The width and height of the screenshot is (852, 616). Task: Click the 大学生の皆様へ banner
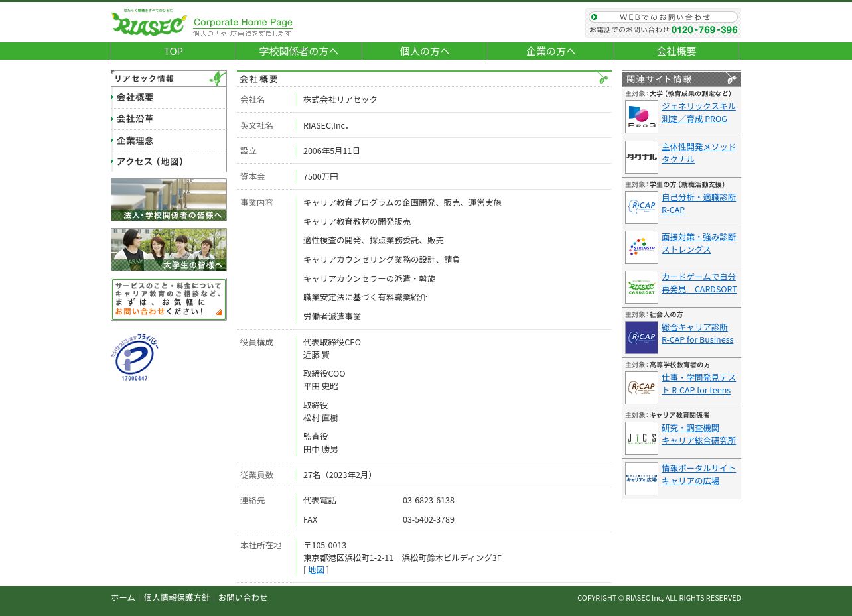169,250
